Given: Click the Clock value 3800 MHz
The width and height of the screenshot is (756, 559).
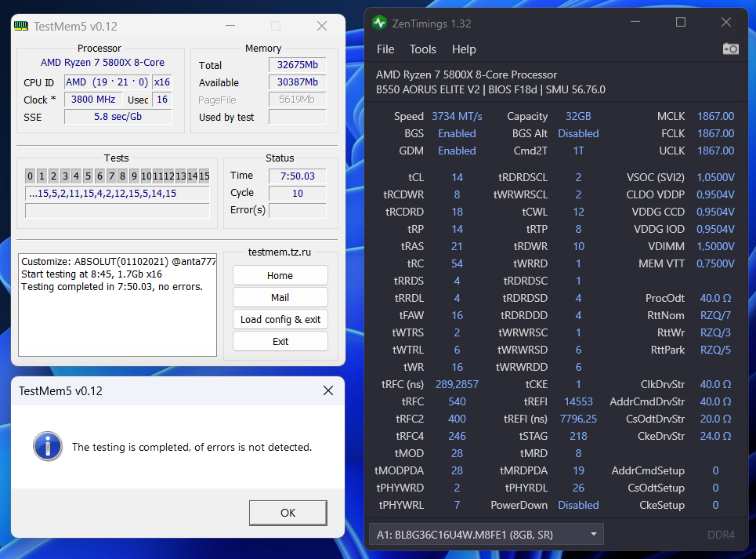Looking at the screenshot, I should click(x=93, y=100).
